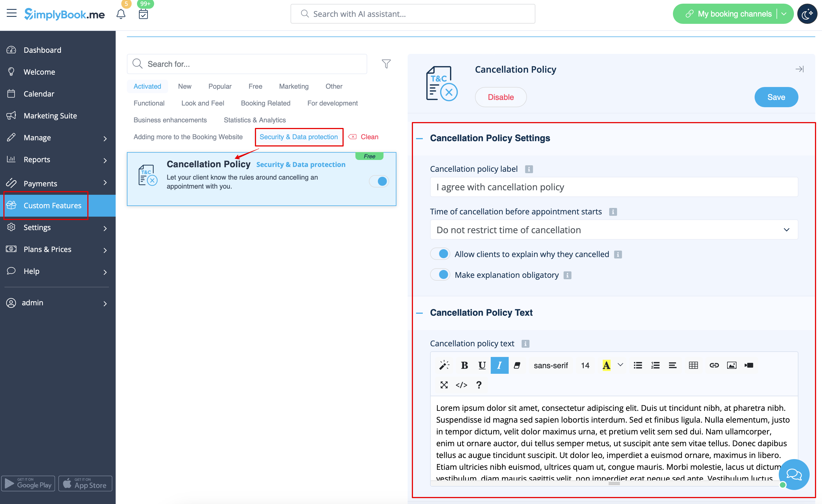
Task: Switch editor to fullscreen mode
Action: click(444, 385)
